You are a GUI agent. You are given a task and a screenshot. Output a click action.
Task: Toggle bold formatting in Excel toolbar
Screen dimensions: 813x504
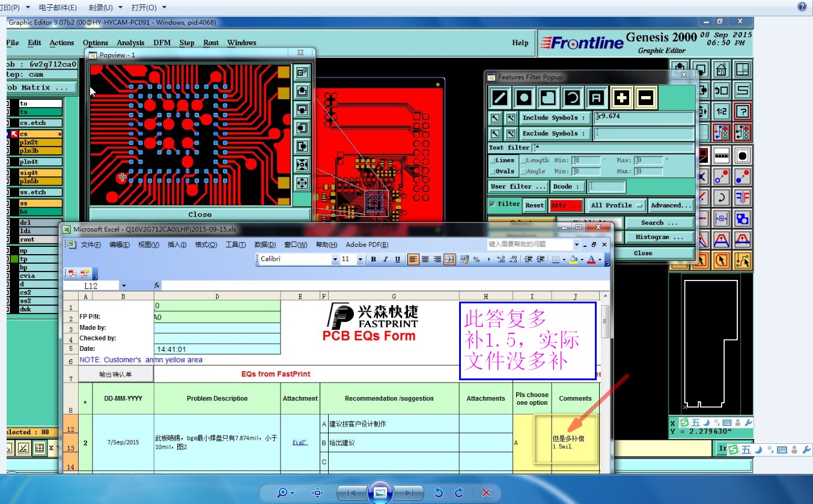[x=373, y=260]
